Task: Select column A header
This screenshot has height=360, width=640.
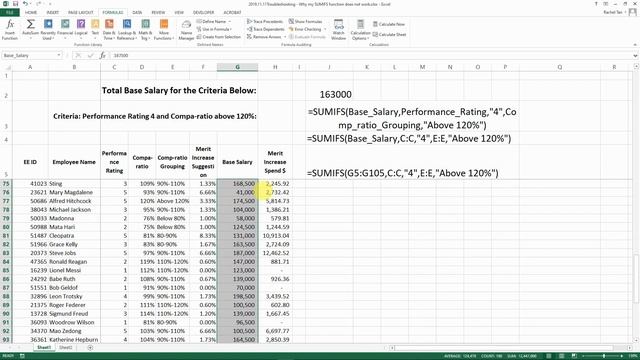Action: point(30,67)
